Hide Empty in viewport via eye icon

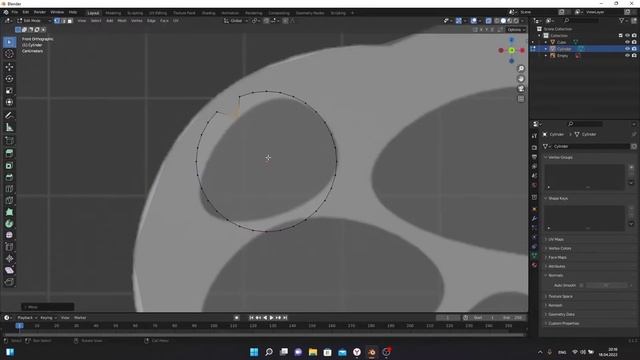[x=627, y=56]
